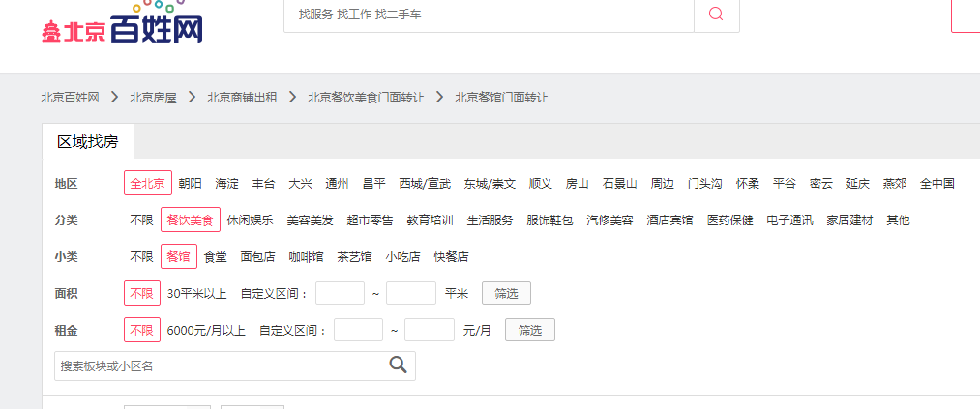Filter by 超市零售 category

(370, 219)
